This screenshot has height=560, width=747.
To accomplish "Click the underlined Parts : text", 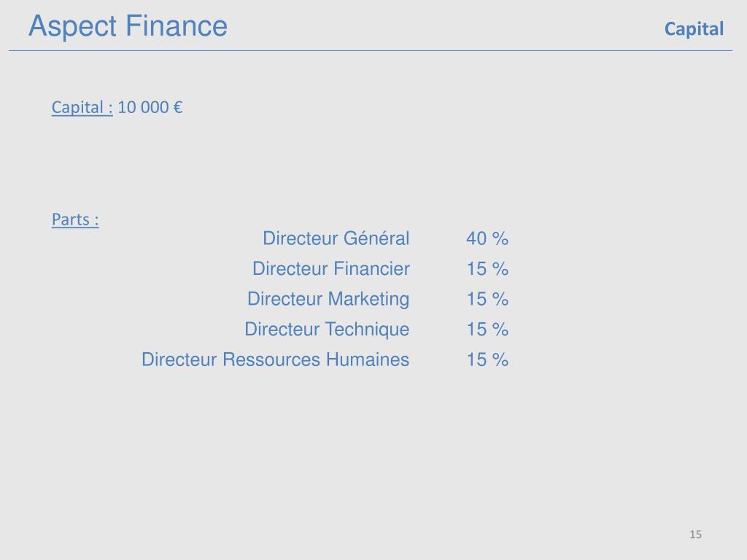I will click(75, 219).
